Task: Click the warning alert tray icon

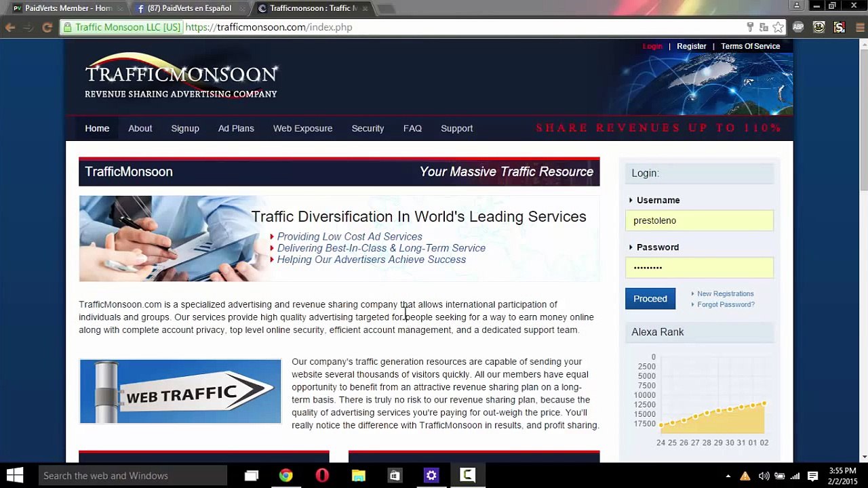Action: coord(745,476)
